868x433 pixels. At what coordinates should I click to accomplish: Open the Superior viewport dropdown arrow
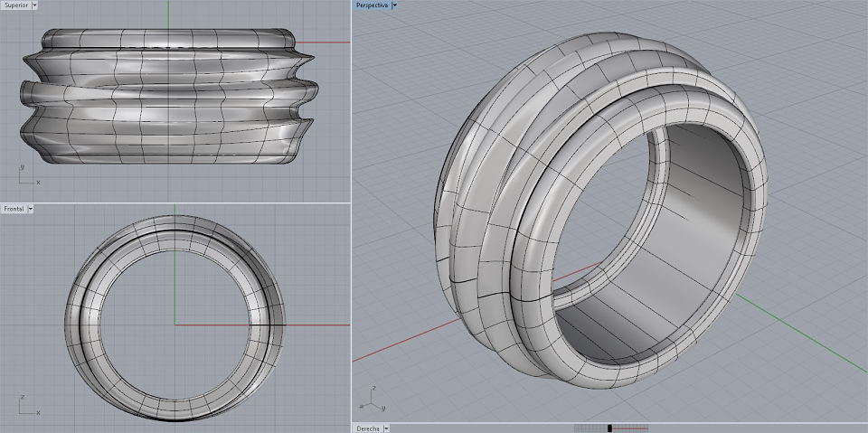click(35, 5)
